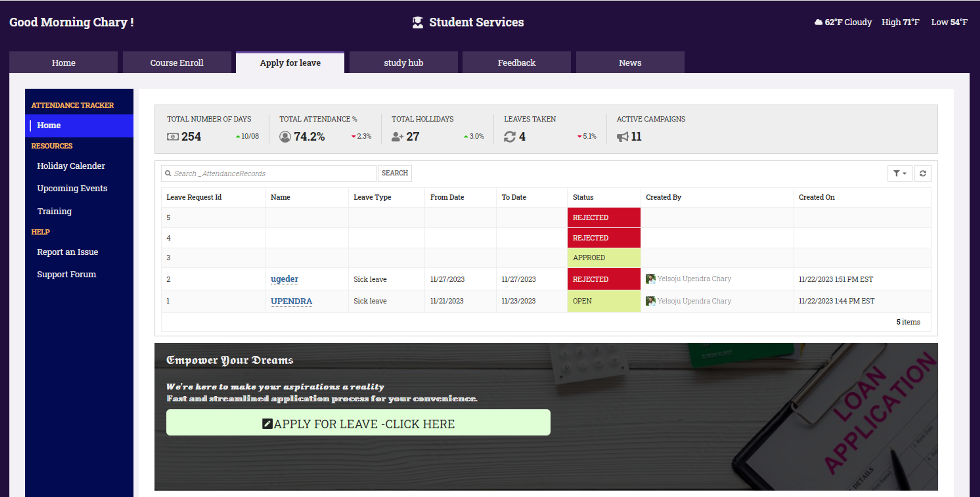Click the add-user icon beside 27
The height and width of the screenshot is (497, 980).
click(397, 136)
